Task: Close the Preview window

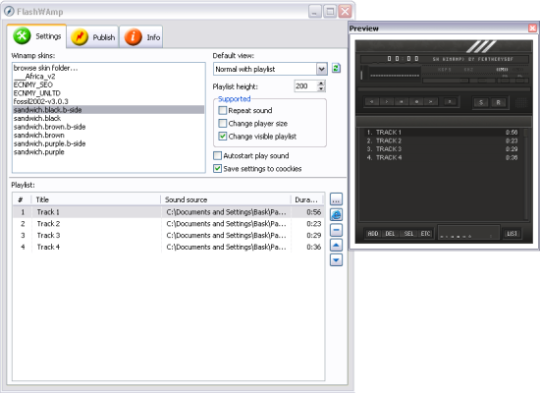Action: 532,28
